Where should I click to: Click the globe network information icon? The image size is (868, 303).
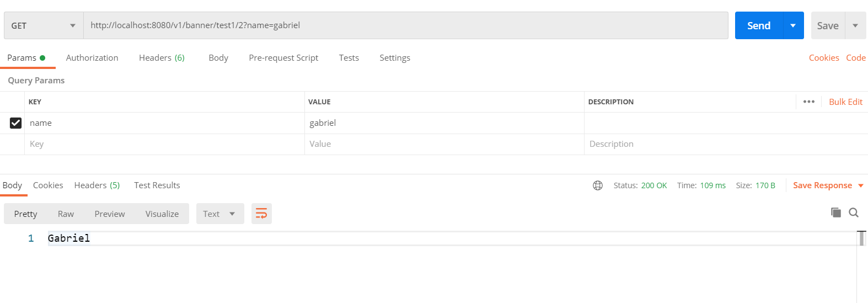pyautogui.click(x=598, y=185)
